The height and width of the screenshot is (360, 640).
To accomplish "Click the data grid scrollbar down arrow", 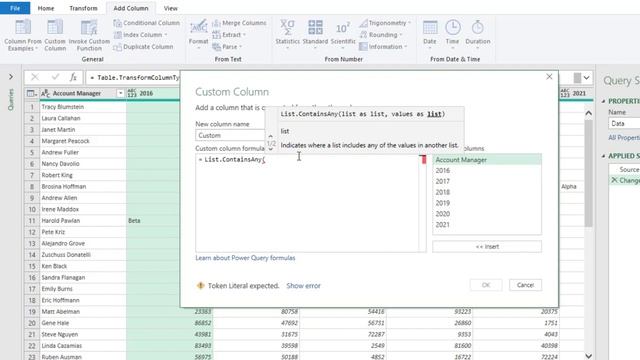I will (588, 356).
